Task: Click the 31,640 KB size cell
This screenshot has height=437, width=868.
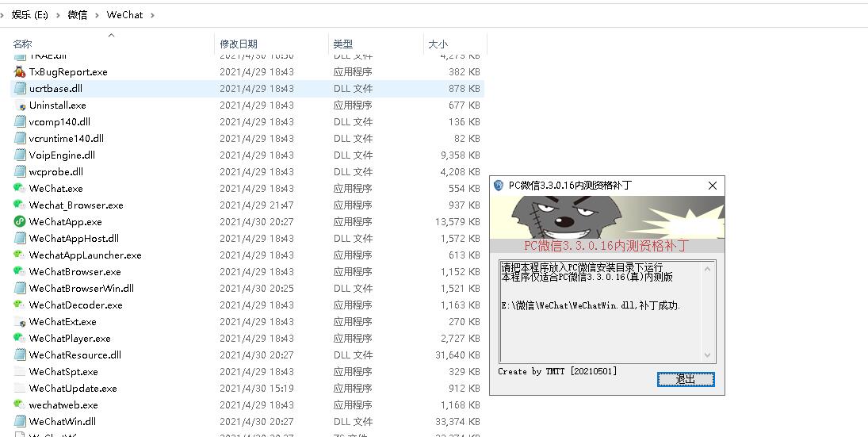Action: 457,355
